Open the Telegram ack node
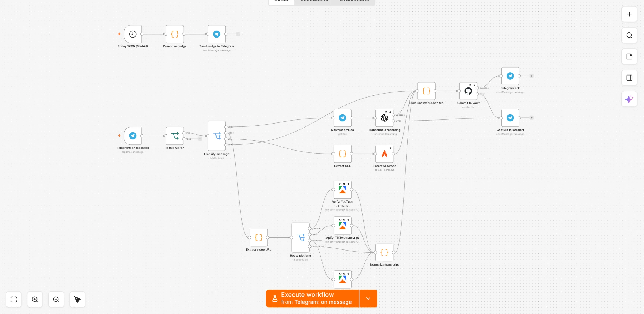The width and height of the screenshot is (644, 314). pyautogui.click(x=510, y=76)
